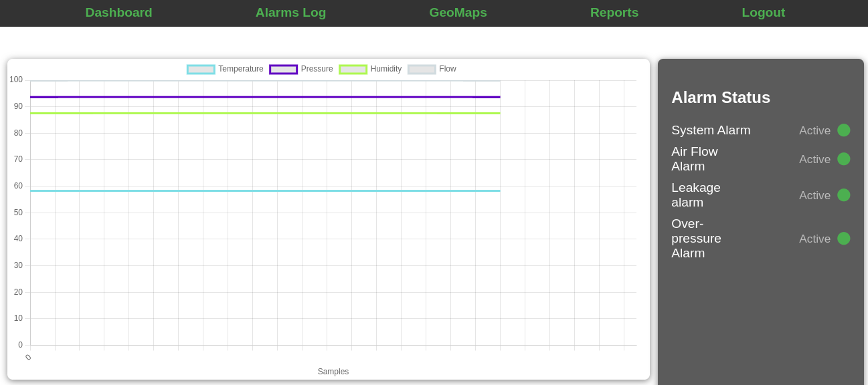Click the Active label beside System Alarm
The width and height of the screenshot is (868, 385).
pyautogui.click(x=814, y=130)
